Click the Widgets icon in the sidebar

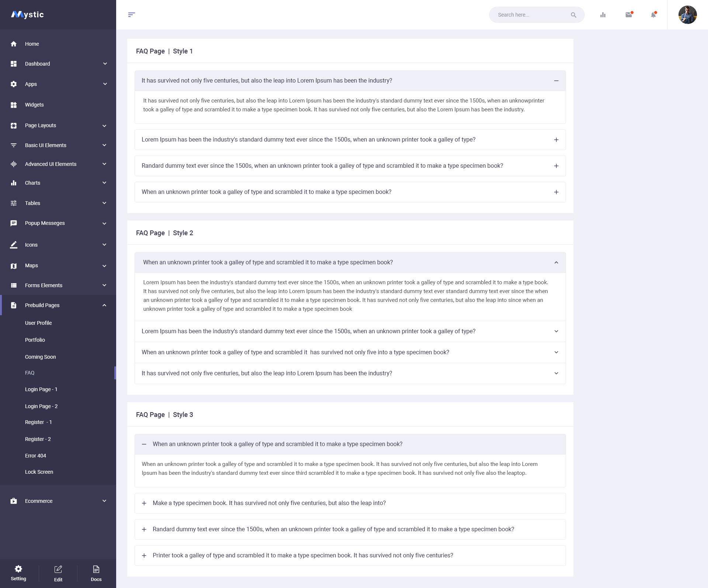(14, 105)
